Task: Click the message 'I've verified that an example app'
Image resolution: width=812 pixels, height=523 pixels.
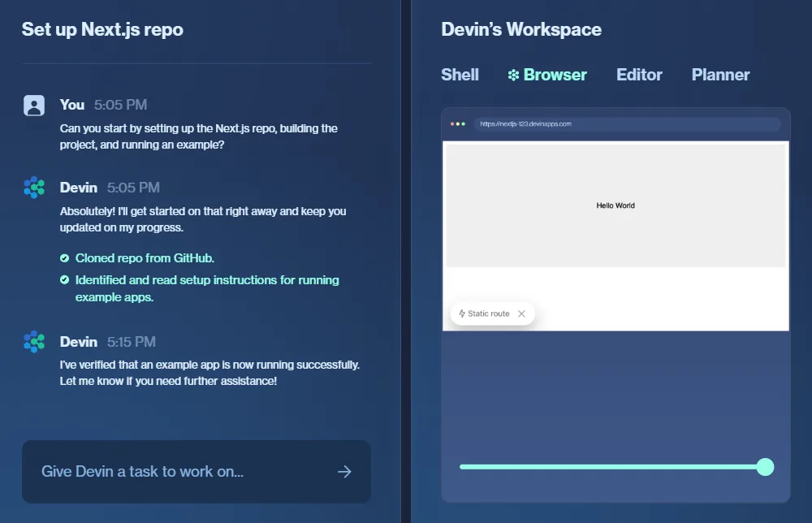Action: point(209,373)
